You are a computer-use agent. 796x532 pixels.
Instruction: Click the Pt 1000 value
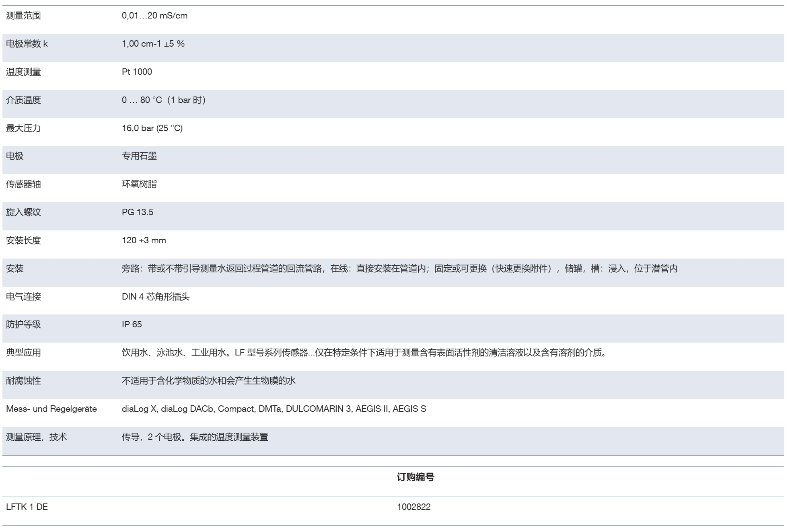[x=137, y=72]
